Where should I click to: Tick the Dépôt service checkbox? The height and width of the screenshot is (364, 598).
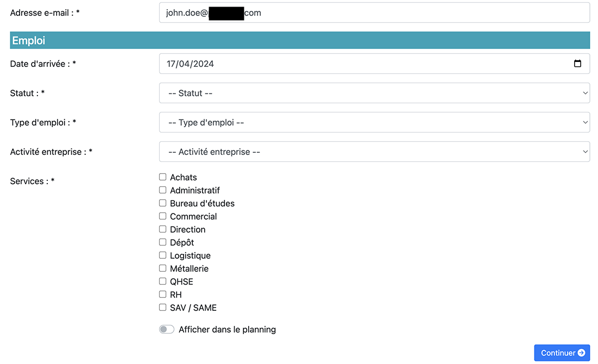[x=163, y=242]
